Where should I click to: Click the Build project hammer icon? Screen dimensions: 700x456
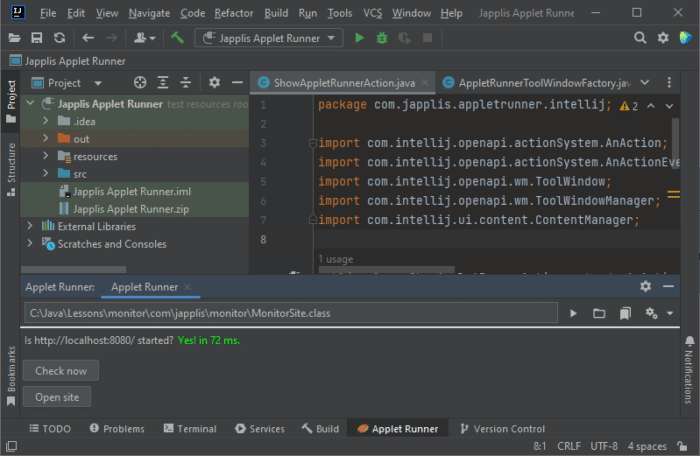click(x=177, y=38)
